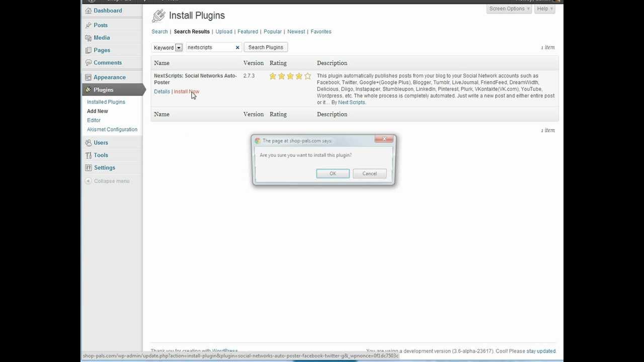
Task: Click the Tools icon in sidebar
Action: (x=89, y=155)
